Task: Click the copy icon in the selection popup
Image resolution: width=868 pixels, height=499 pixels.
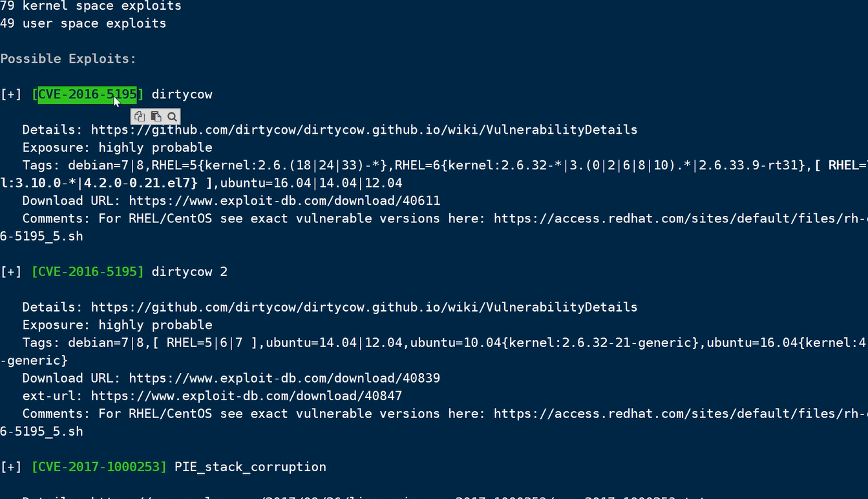Action: click(x=139, y=116)
